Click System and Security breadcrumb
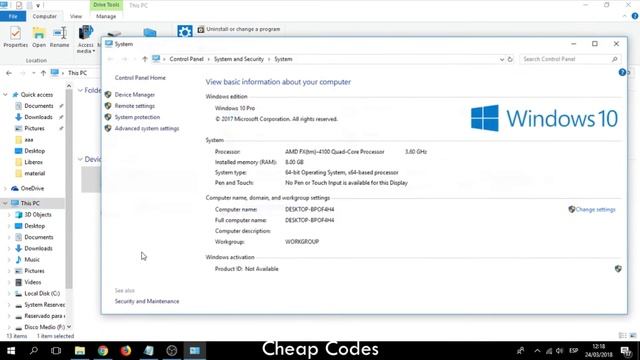 click(x=239, y=59)
